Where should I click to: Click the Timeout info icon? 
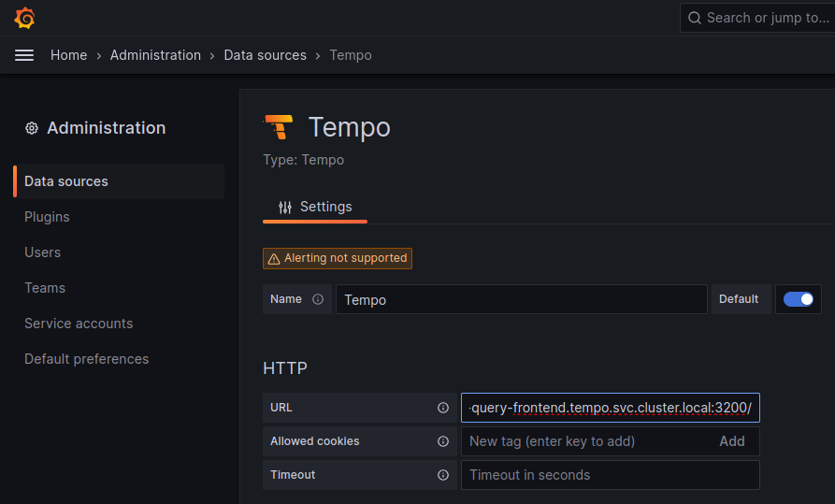point(443,475)
